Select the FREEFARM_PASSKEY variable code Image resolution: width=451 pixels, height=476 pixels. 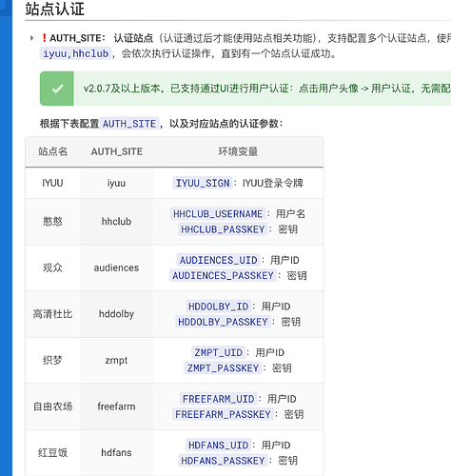[x=223, y=414]
